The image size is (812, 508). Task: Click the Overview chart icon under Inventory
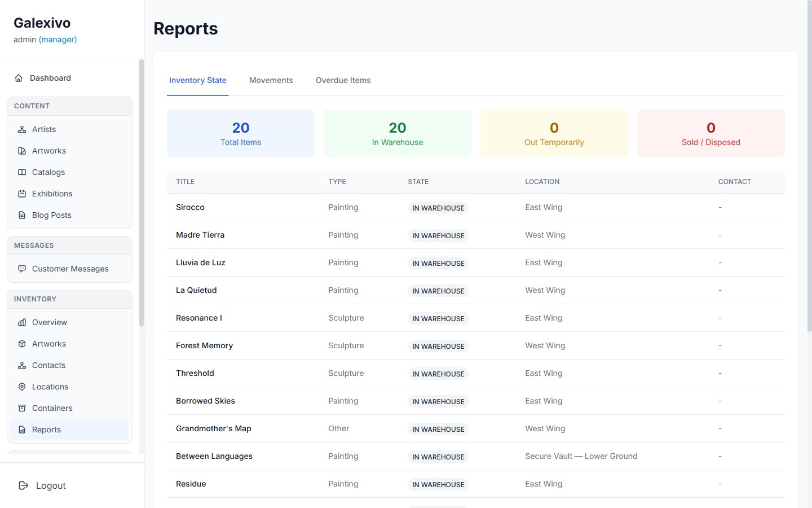(21, 322)
